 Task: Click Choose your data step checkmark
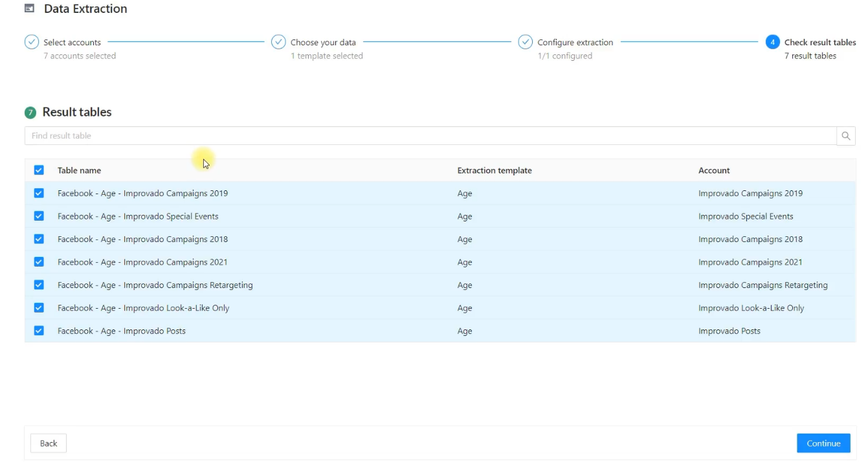coord(278,42)
